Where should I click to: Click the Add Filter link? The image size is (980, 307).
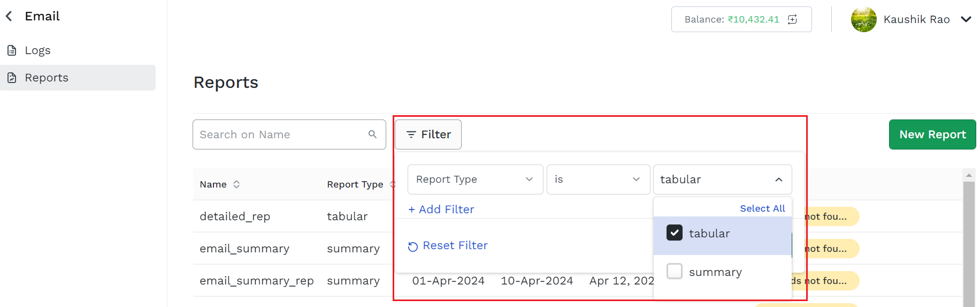click(x=441, y=209)
